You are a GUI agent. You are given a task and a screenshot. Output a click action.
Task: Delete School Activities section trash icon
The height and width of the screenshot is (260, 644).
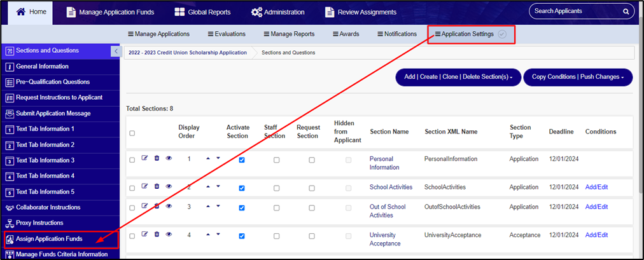(157, 186)
